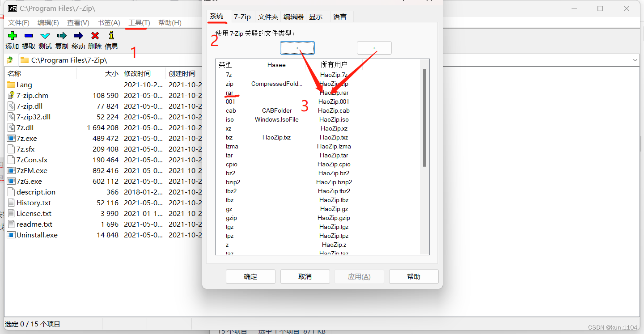Screen dimensions: 644x334
Task: Switch to the 文件夹 tab
Action: tap(268, 17)
